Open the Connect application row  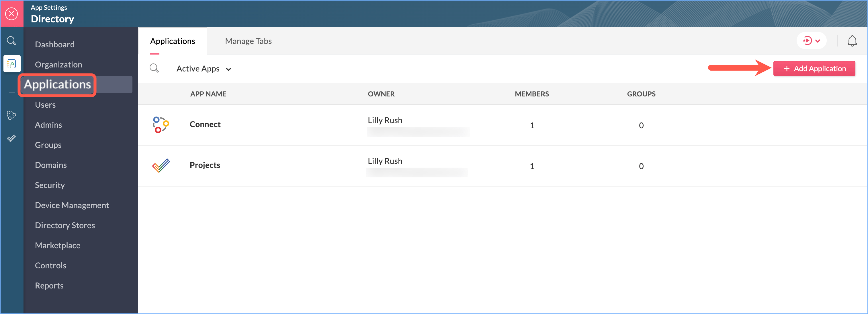205,125
